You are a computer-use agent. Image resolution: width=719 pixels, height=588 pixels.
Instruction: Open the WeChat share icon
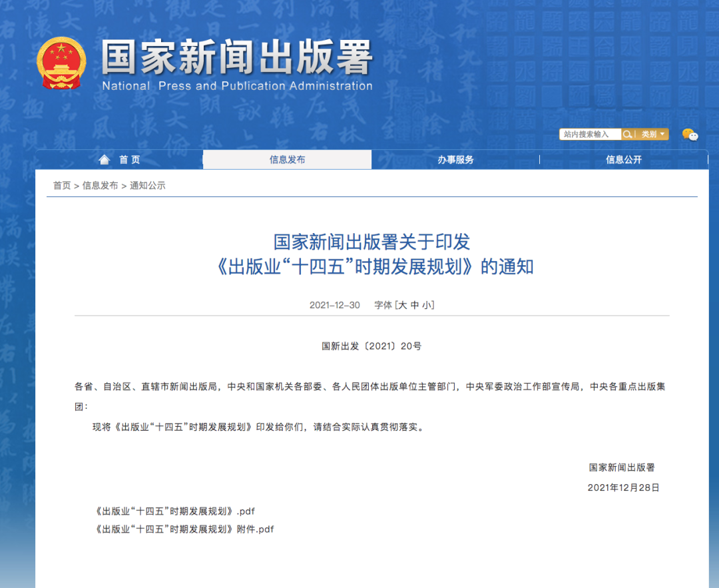[x=691, y=135]
